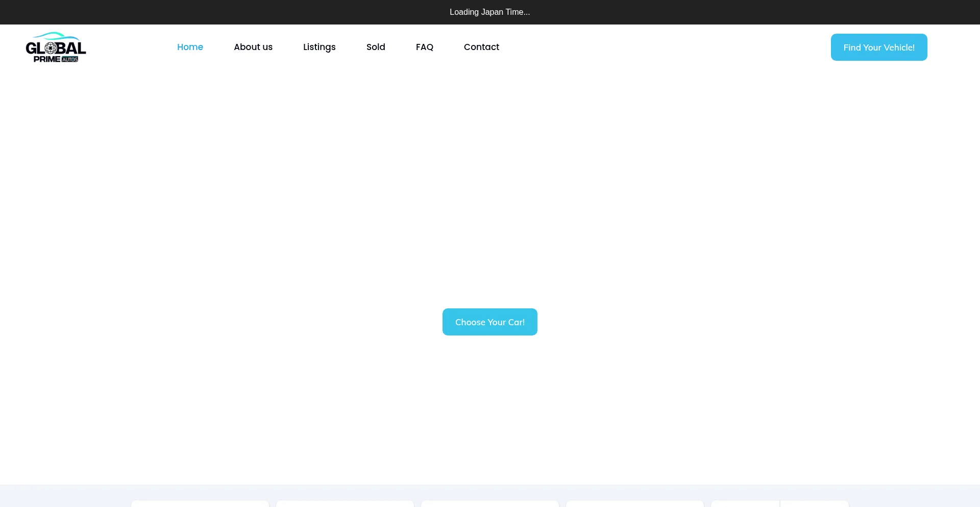
Task: Select the middle card in the bottom row
Action: [x=490, y=503]
